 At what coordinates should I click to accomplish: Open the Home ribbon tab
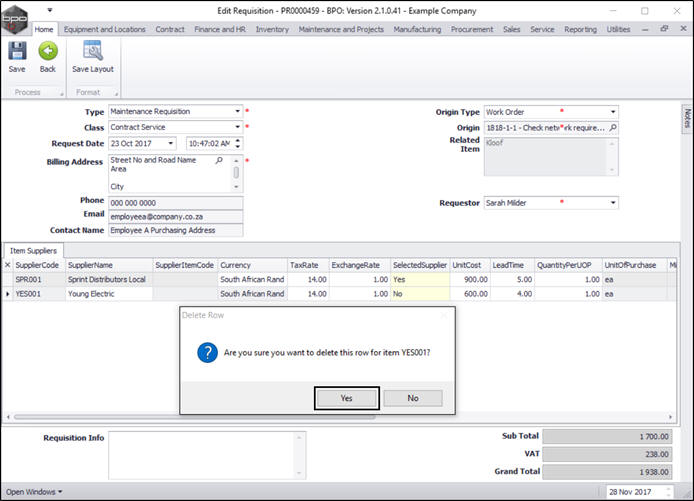pos(44,29)
